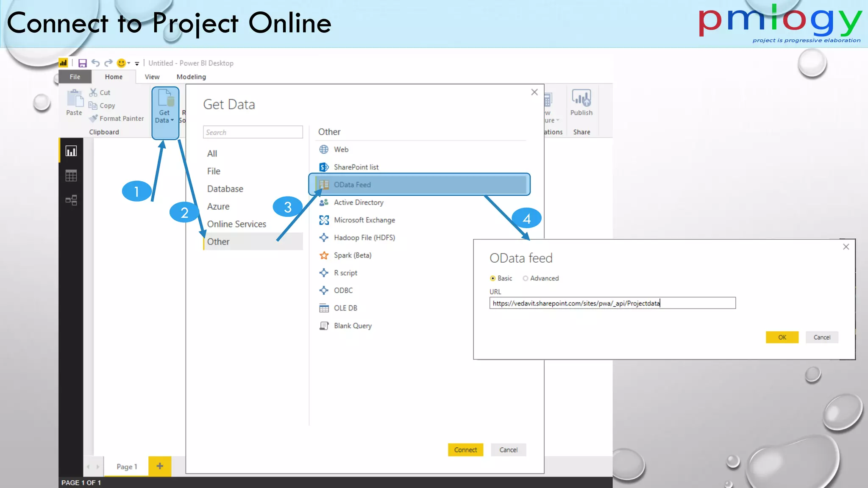The width and height of the screenshot is (868, 488).
Task: Click Cancel in Get Data dialog
Action: pos(508,450)
